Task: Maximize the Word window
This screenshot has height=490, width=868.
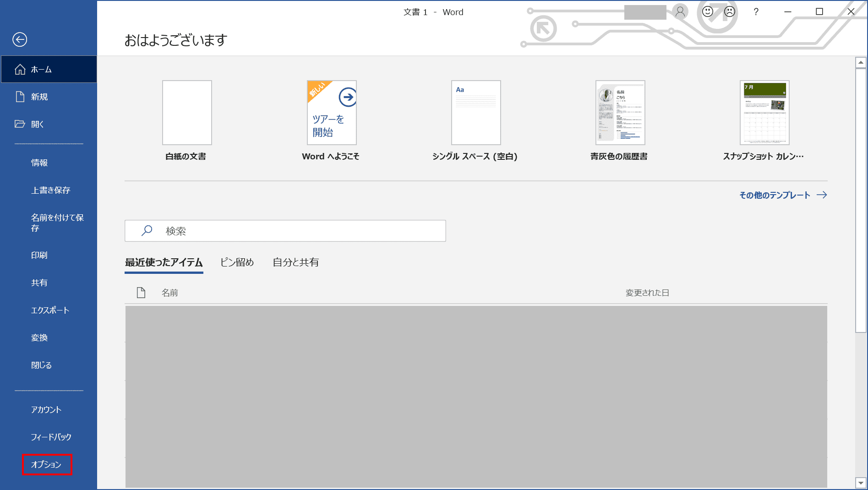Action: [819, 12]
